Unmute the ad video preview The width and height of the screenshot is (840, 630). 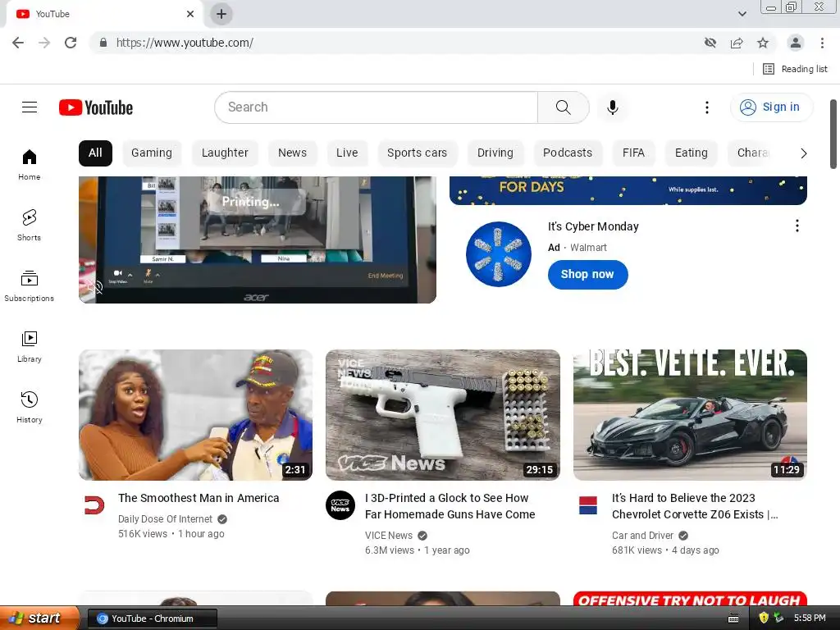click(x=94, y=287)
